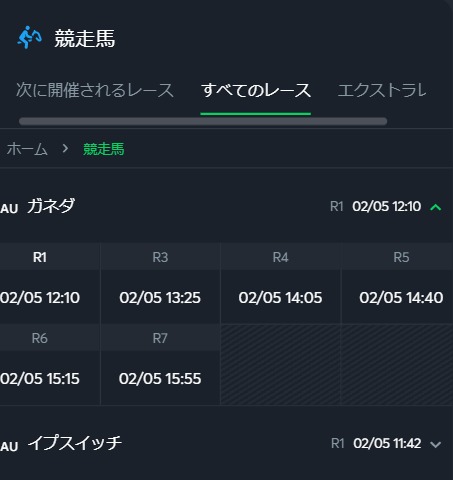Click the breadcrumb arrow separator after ホーム
Image resolution: width=453 pixels, height=480 pixels.
(65, 149)
